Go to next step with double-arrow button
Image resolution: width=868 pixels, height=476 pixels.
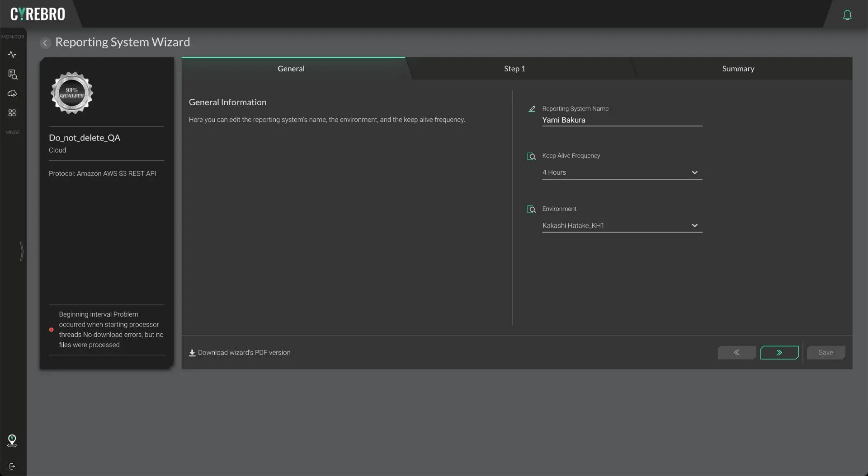click(x=779, y=353)
